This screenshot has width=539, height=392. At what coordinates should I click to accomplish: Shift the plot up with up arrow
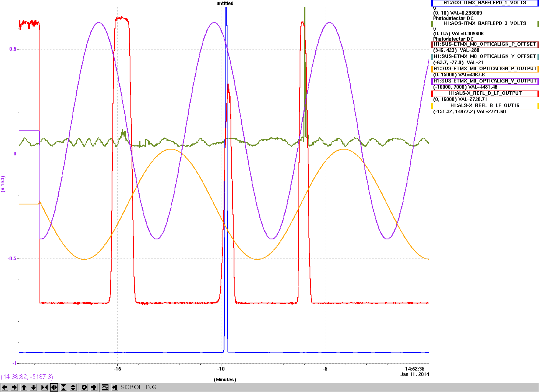tap(24, 387)
